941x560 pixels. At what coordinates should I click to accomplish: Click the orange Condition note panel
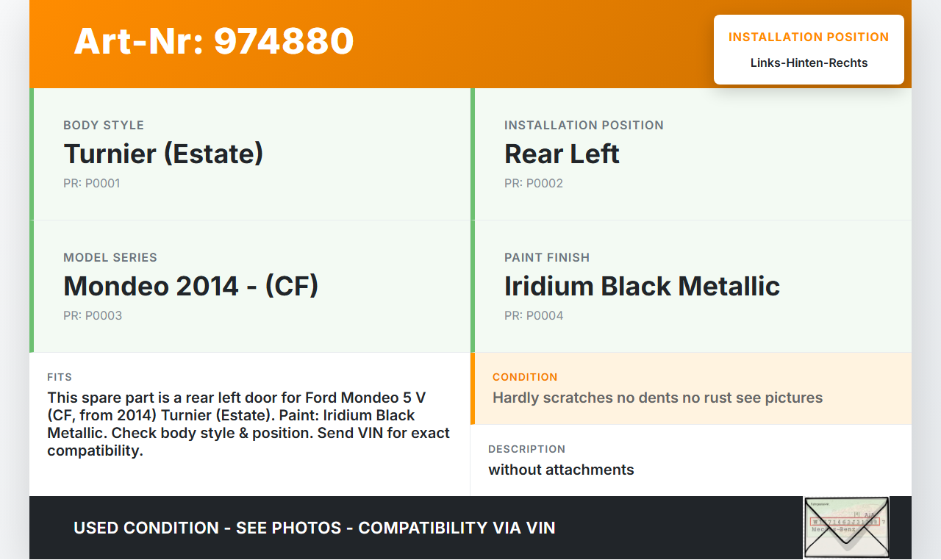pyautogui.click(x=691, y=389)
